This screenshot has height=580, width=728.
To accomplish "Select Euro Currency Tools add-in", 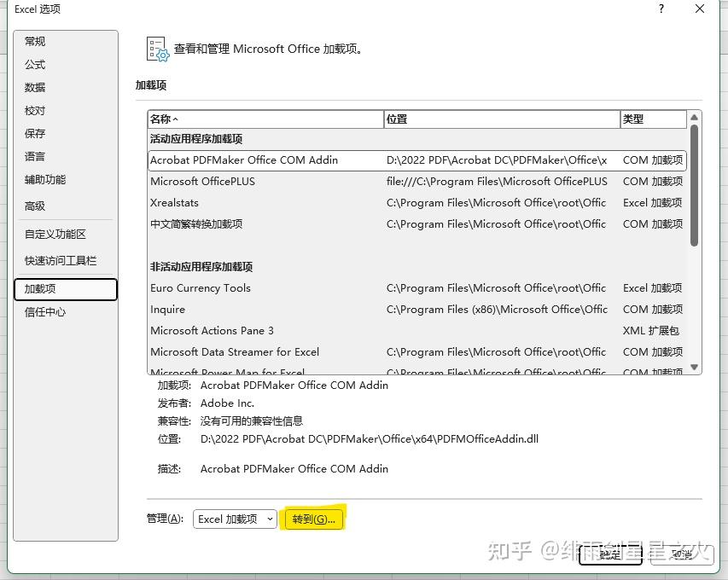I will click(x=417, y=288).
